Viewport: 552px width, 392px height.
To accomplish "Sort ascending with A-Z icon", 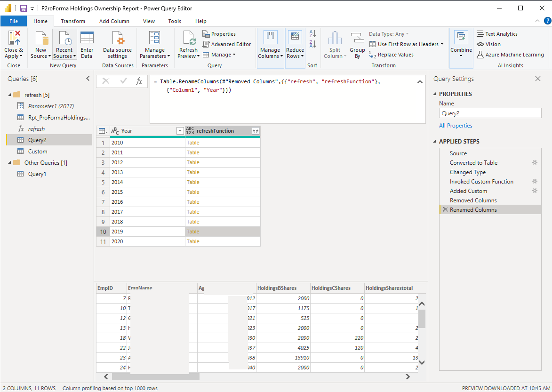I will pyautogui.click(x=312, y=34).
